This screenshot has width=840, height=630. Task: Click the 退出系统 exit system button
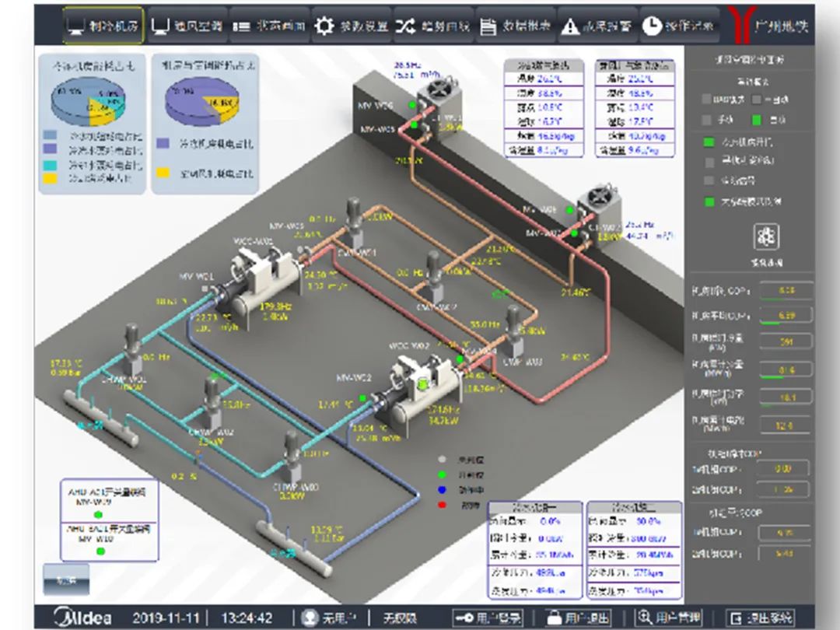[x=761, y=618]
